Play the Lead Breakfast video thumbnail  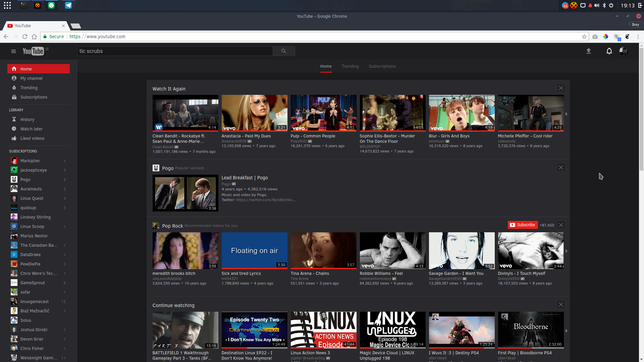(x=185, y=193)
